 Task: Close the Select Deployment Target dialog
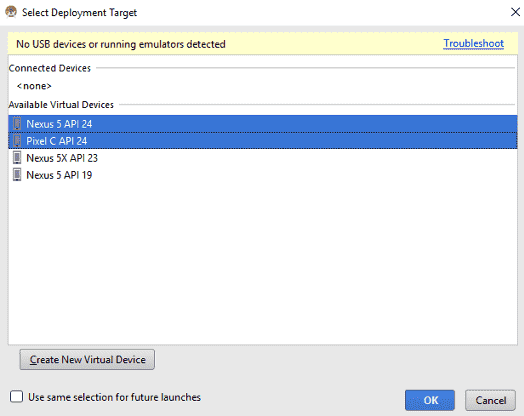515,12
